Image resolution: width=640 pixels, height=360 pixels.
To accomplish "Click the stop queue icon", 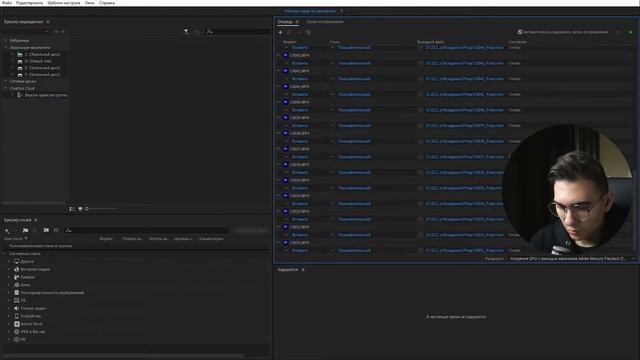I will tap(618, 32).
